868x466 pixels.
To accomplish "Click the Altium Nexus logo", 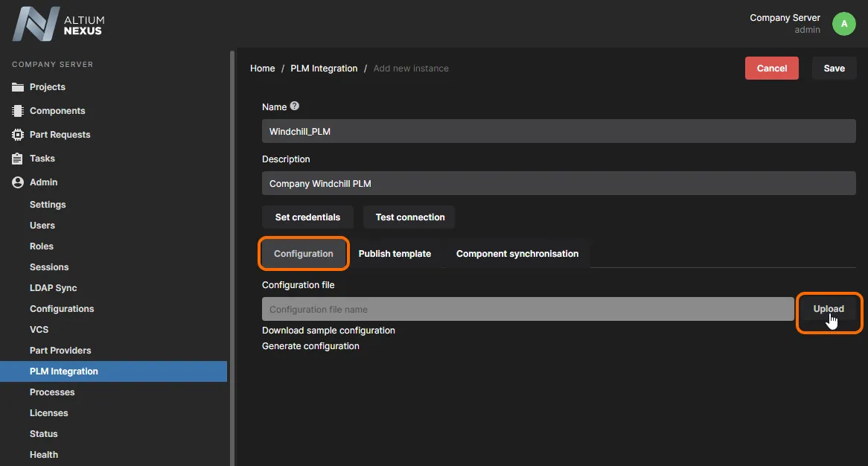I will [58, 24].
